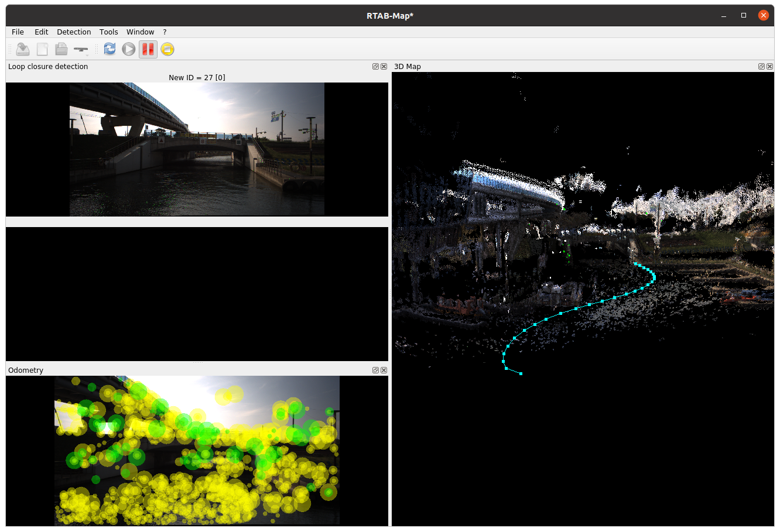Close the 3D Map panel

pyautogui.click(x=769, y=67)
